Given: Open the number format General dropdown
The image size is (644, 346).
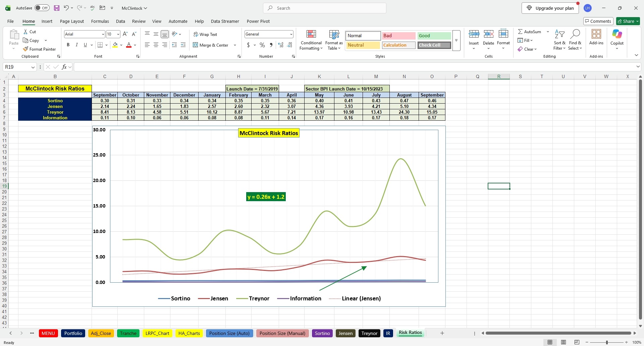Looking at the screenshot, I should (291, 34).
